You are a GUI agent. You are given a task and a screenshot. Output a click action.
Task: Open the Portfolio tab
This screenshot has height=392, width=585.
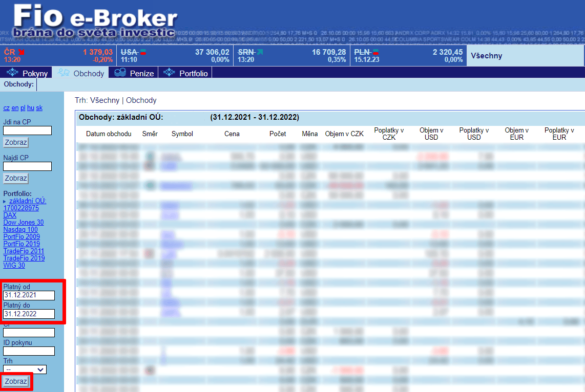coord(185,73)
